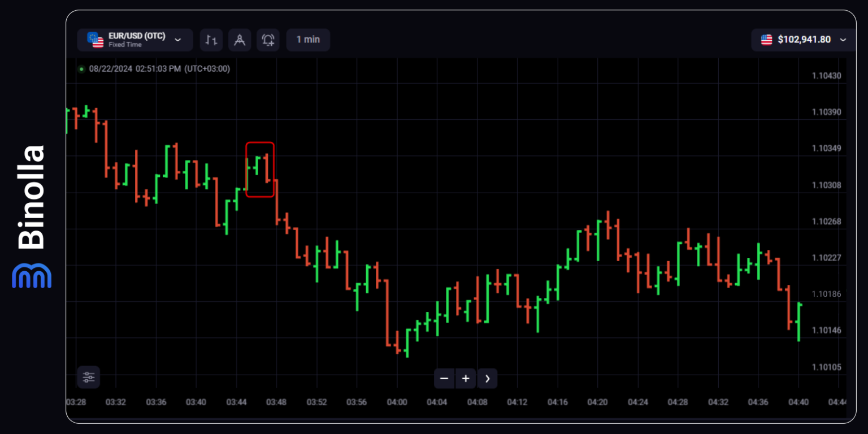The height and width of the screenshot is (434, 868).
Task: Open the 1 min timeframe selector
Action: [308, 40]
